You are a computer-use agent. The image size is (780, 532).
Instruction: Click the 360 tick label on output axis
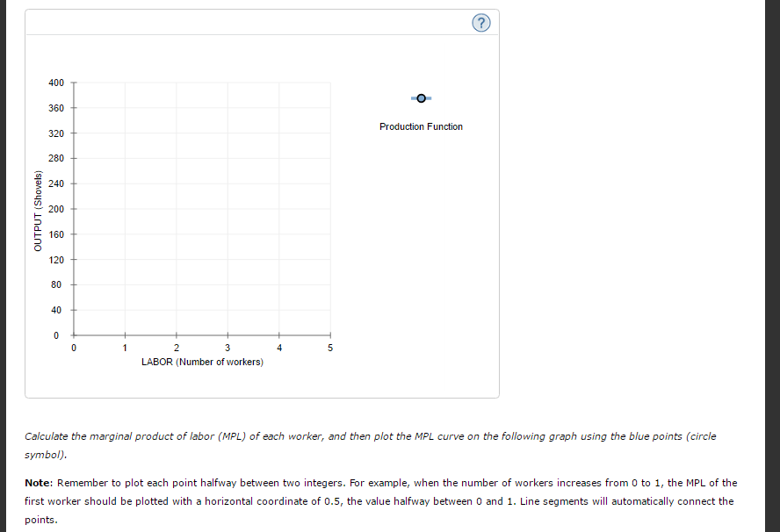[x=56, y=108]
